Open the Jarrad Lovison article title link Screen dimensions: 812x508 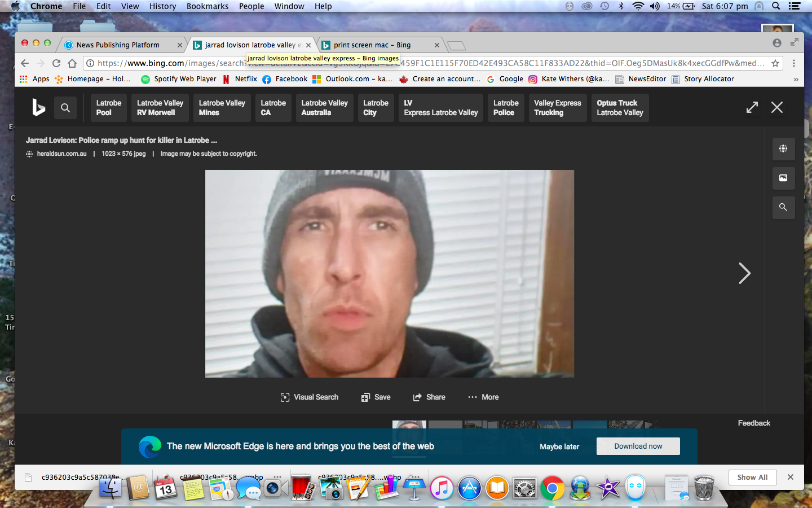point(121,140)
